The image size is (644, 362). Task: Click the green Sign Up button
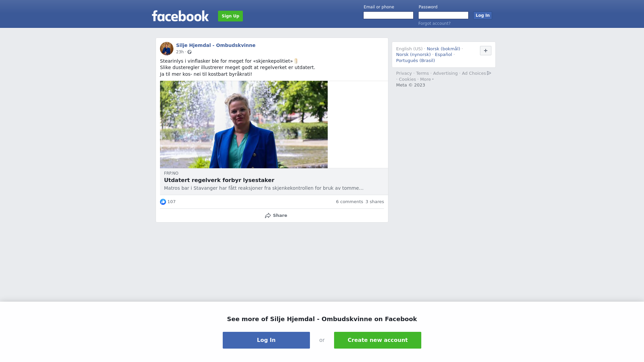tap(230, 16)
